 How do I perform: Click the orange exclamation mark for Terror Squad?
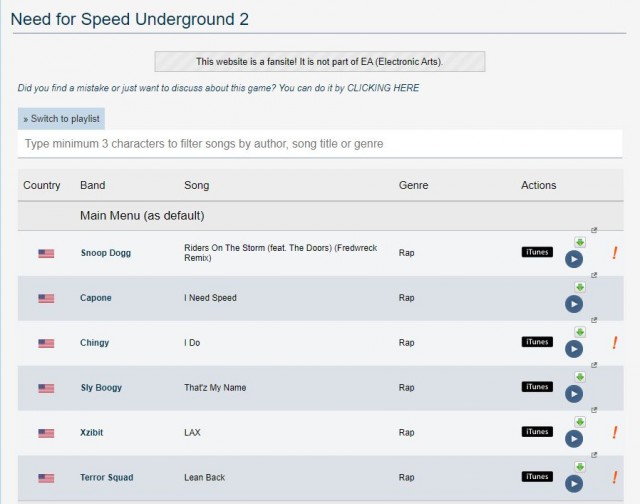pyautogui.click(x=615, y=477)
